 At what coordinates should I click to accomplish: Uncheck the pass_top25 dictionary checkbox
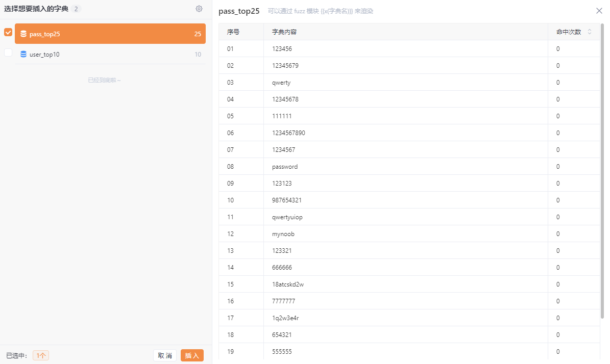(x=8, y=32)
